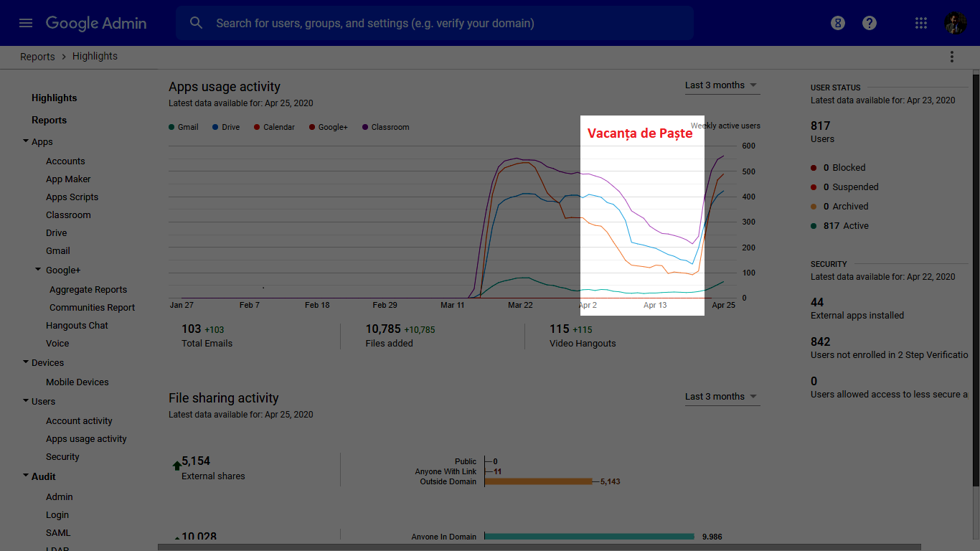The height and width of the screenshot is (551, 980).
Task: Open the three-dot more options menu
Action: pyautogui.click(x=952, y=57)
